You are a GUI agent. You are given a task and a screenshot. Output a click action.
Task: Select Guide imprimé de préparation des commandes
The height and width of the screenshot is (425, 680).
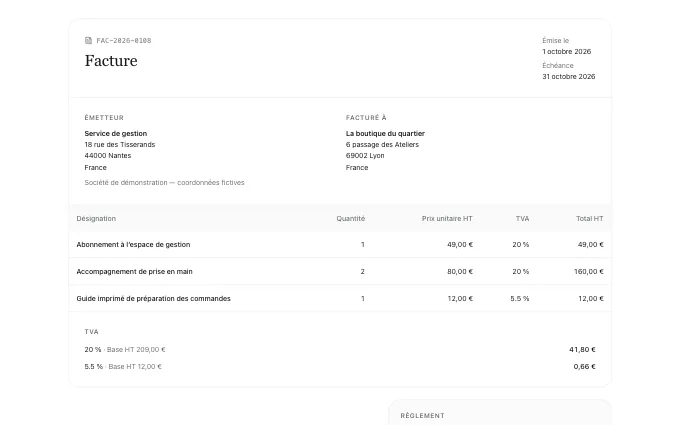[154, 298]
